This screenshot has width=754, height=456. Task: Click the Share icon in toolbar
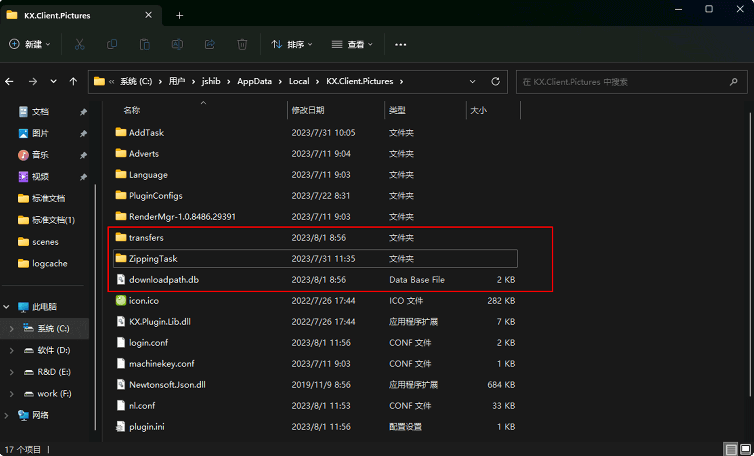tap(209, 45)
